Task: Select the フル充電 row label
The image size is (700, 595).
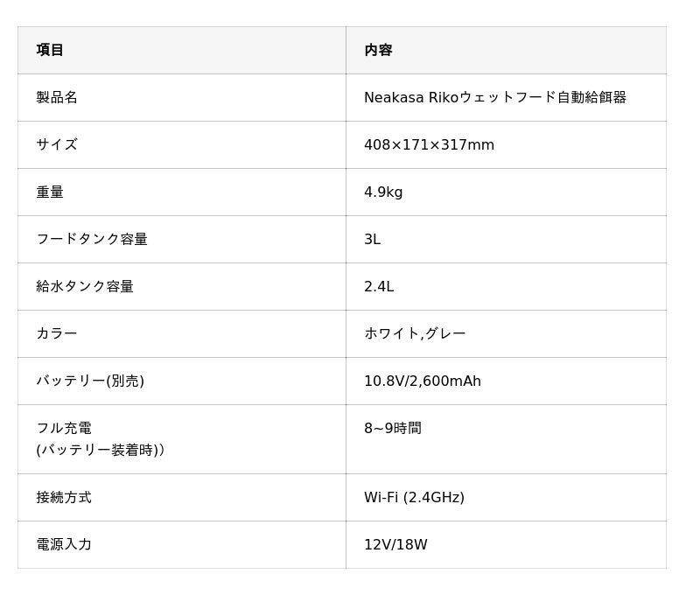Action: tap(100, 438)
